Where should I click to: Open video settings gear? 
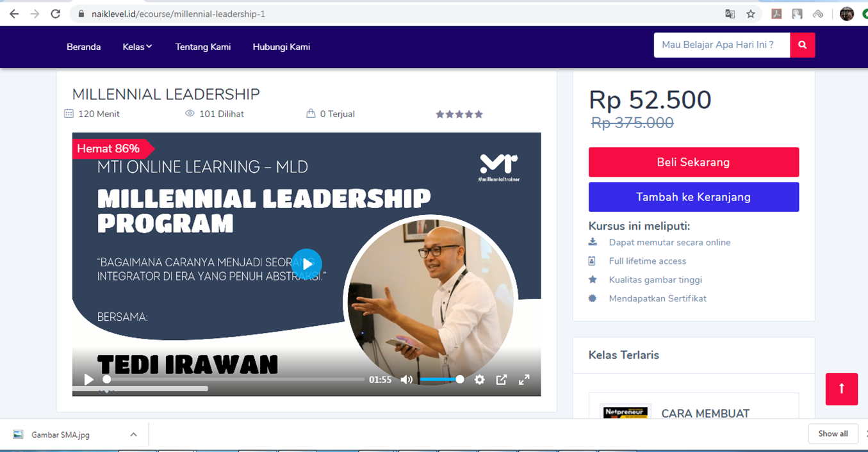[480, 380]
